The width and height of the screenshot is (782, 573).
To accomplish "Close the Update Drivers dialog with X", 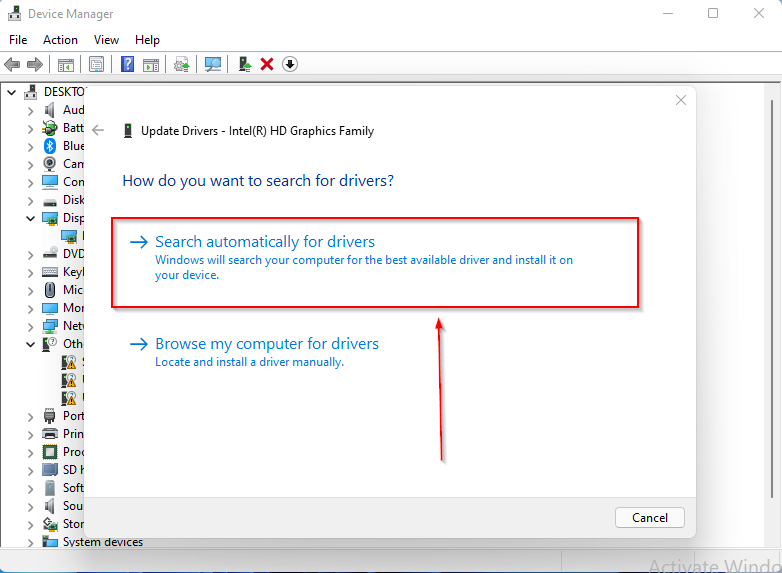I will coord(681,100).
